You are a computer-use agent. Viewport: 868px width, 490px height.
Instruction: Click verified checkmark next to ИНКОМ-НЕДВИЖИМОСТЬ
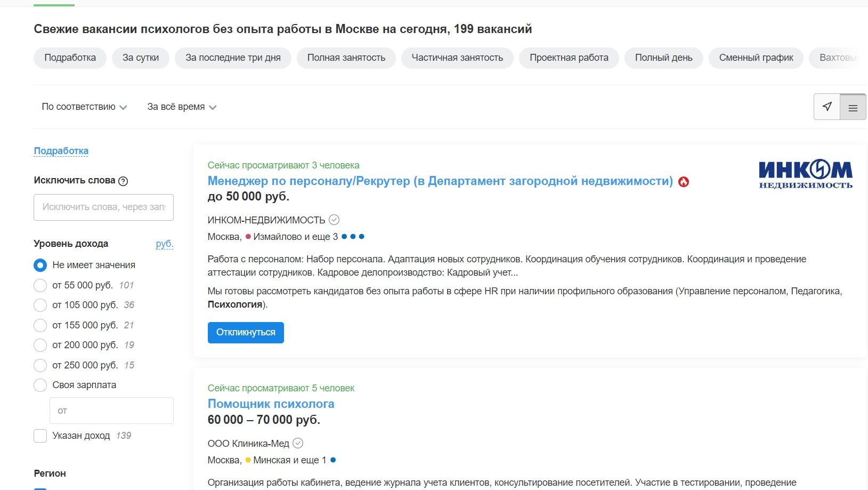tap(334, 220)
